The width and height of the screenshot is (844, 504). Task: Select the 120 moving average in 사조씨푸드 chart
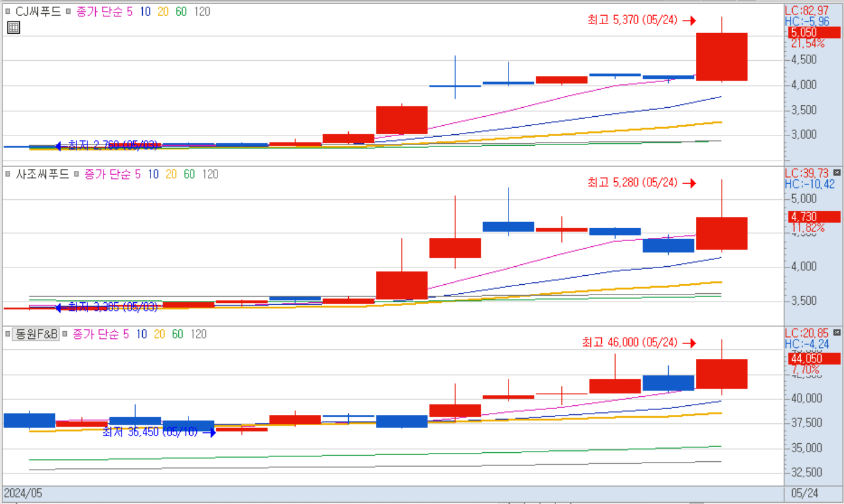(x=210, y=175)
